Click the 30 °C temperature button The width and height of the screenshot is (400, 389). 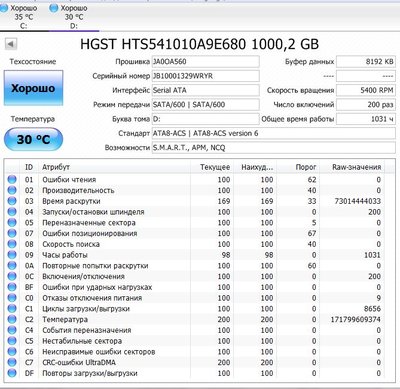point(33,139)
